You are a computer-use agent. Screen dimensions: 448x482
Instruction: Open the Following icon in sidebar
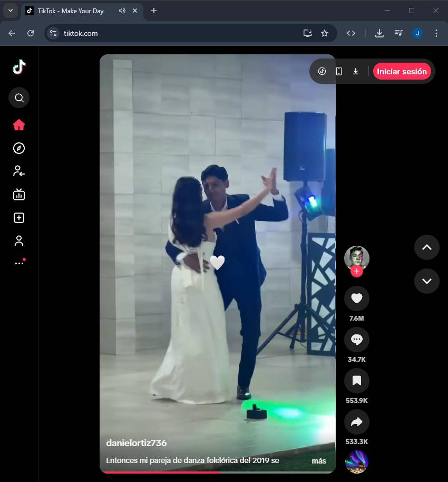[19, 171]
